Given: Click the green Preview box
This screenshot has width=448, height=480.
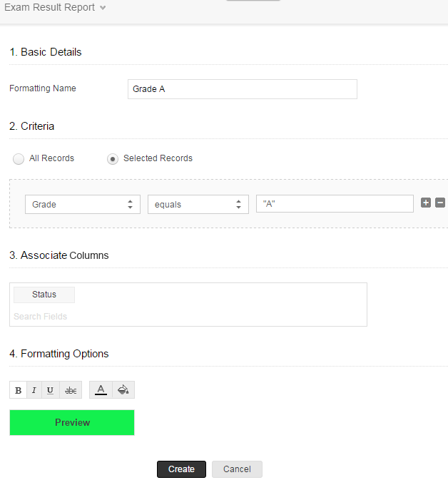Looking at the screenshot, I should [x=72, y=422].
